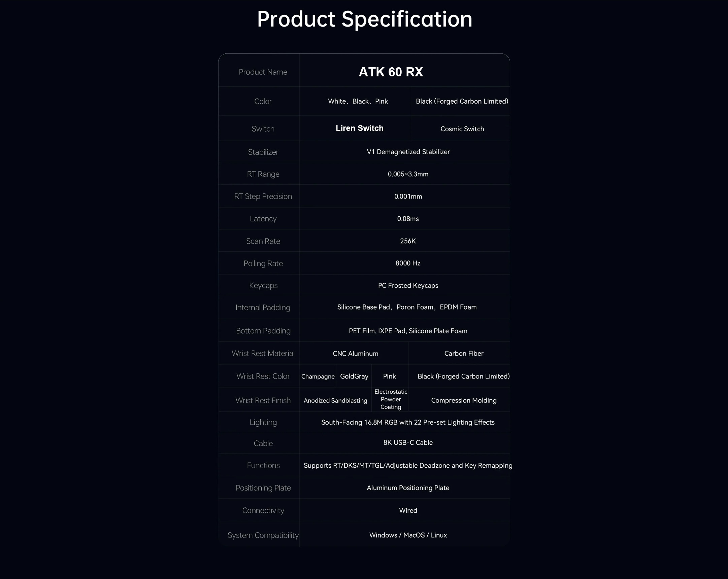Click the Product Specification heading
This screenshot has width=728, height=579.
click(x=365, y=19)
